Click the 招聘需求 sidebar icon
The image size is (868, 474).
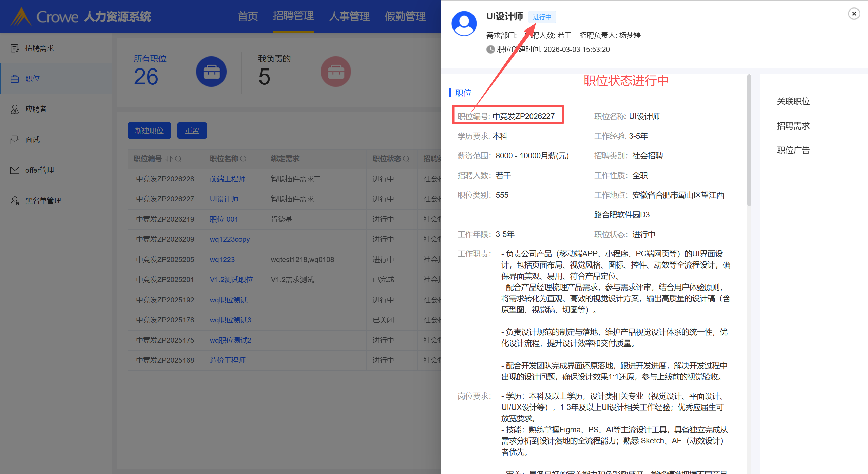15,48
